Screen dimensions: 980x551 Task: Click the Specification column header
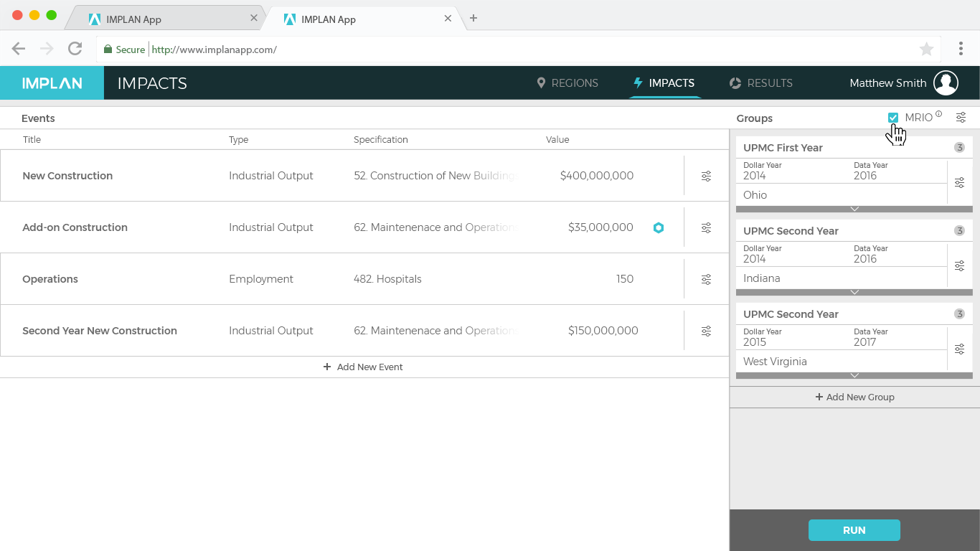point(380,140)
